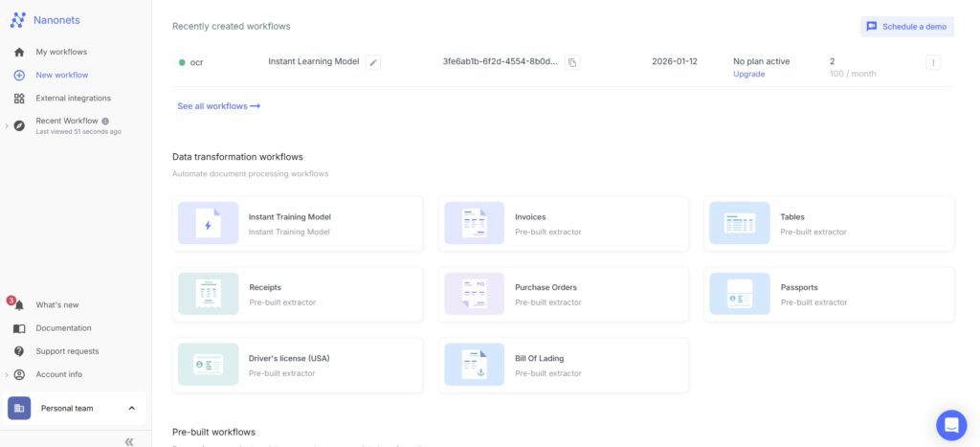Screen dimensions: 980x447
Task: Click the Instant Training Model lightning thumbnail
Action: pos(208,223)
